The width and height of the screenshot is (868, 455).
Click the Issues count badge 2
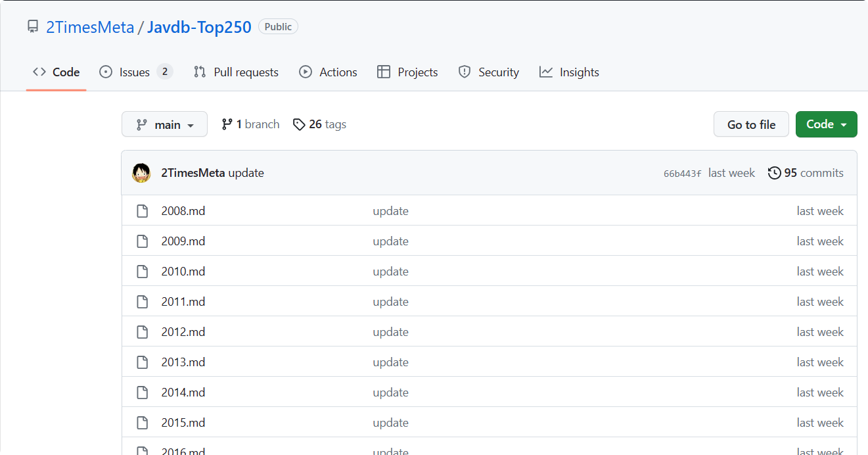(165, 72)
